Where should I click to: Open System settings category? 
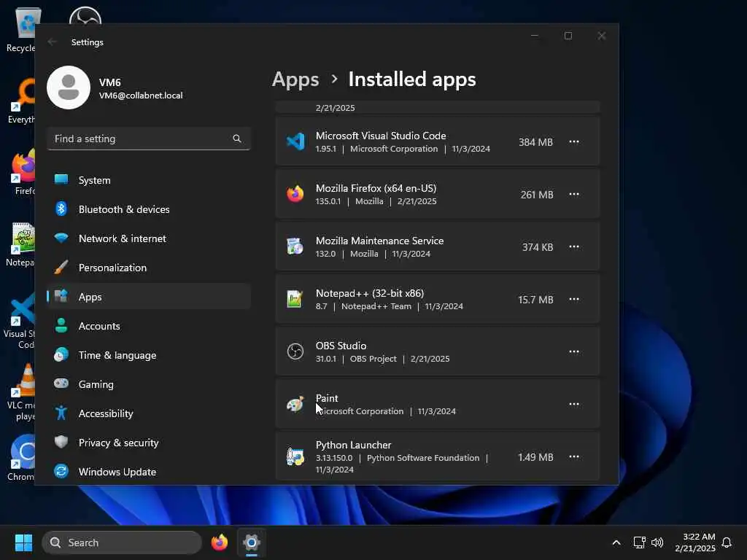149,180
